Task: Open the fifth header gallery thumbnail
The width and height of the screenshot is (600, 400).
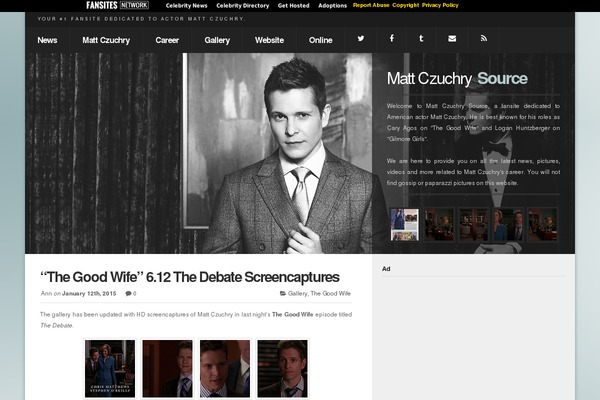Action: [x=543, y=225]
